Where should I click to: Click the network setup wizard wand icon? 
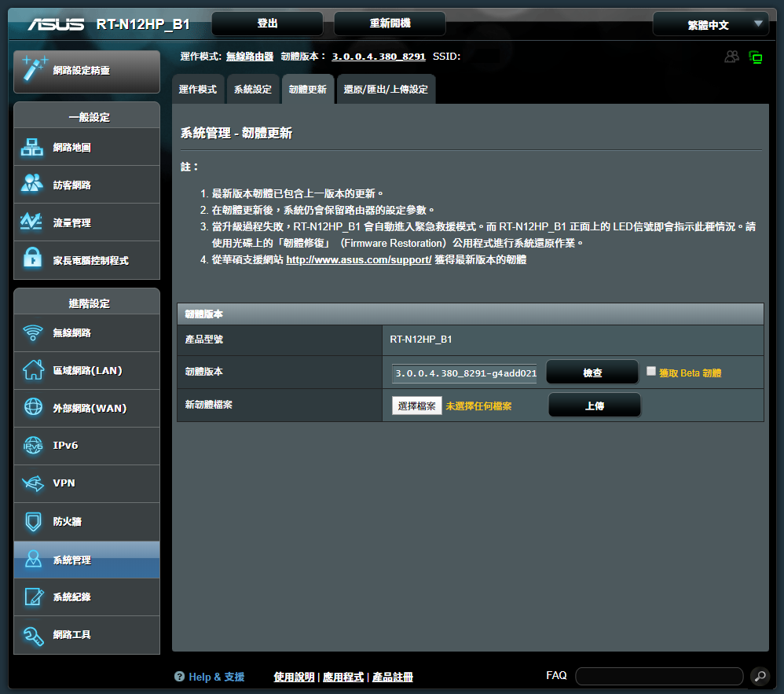click(35, 68)
